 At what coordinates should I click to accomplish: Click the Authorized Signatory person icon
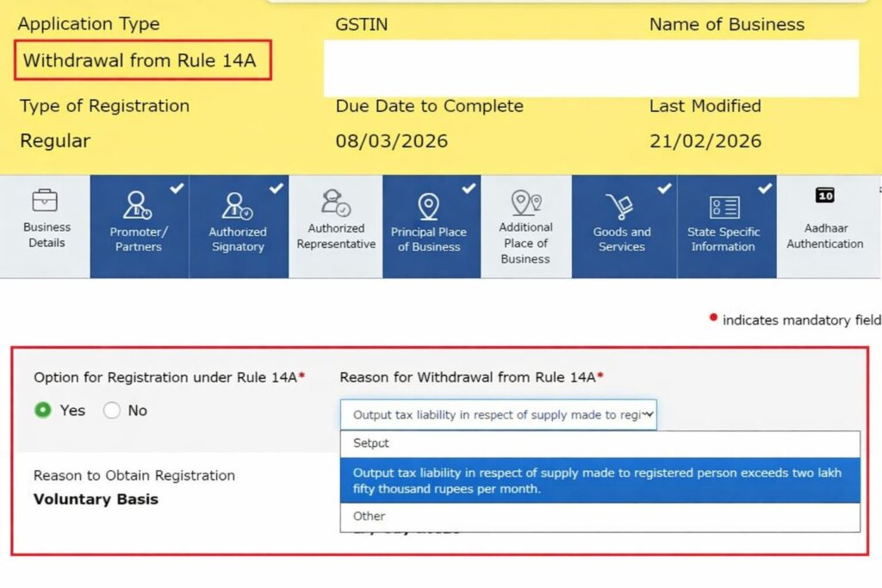click(x=237, y=207)
